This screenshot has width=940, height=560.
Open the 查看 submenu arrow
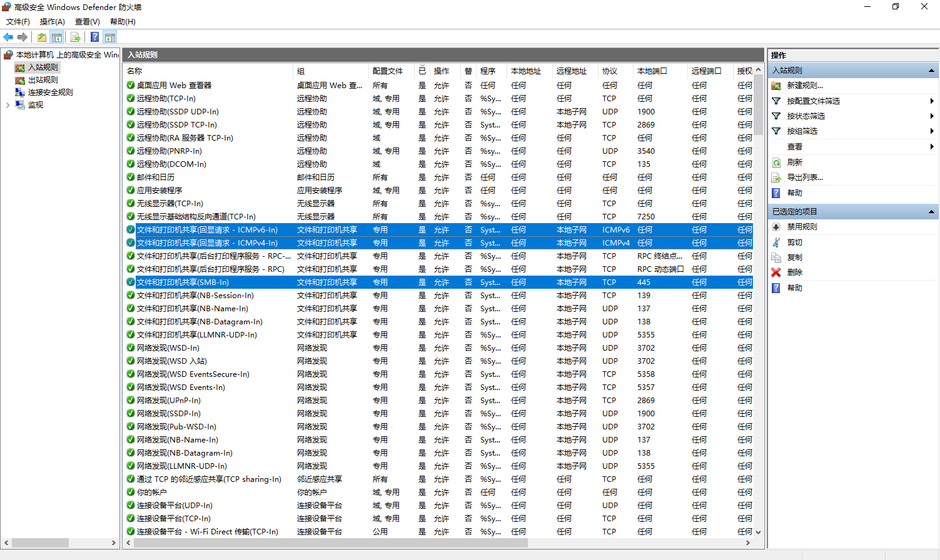coord(932,147)
